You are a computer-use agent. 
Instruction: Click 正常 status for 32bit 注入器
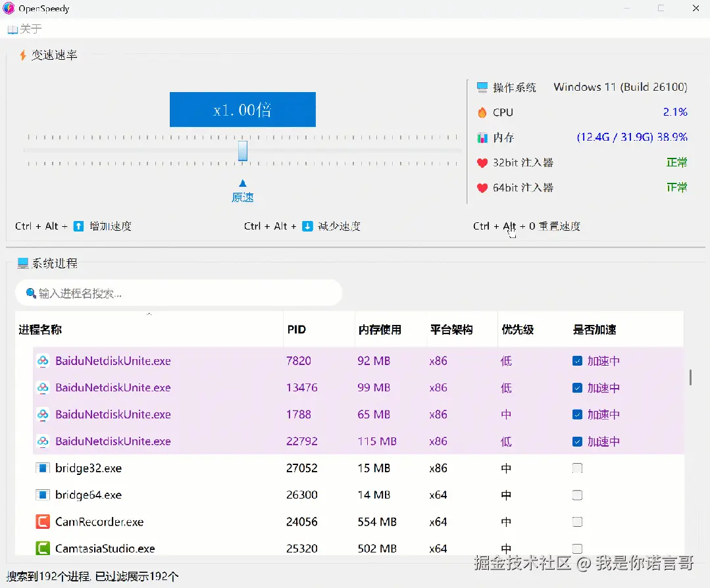click(677, 162)
